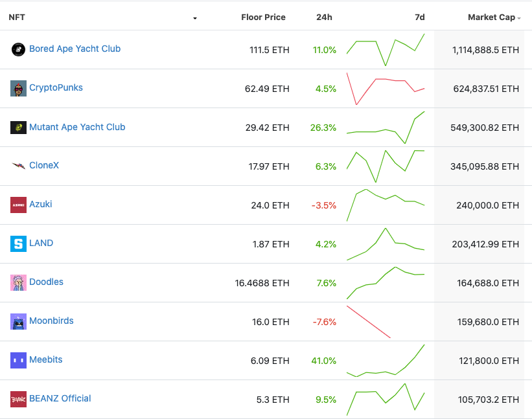The image size is (532, 419).
Task: Click the 24.0 ETH floor price
Action: (270, 205)
